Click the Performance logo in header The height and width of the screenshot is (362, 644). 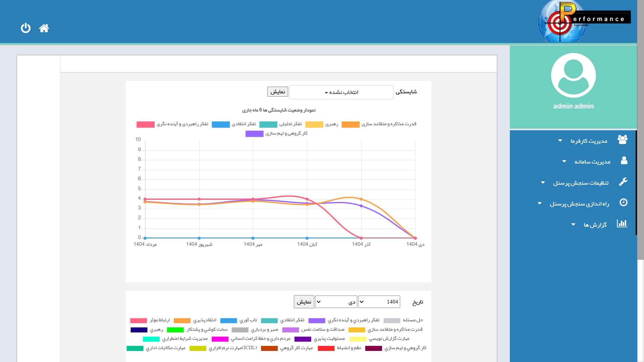coord(584,21)
